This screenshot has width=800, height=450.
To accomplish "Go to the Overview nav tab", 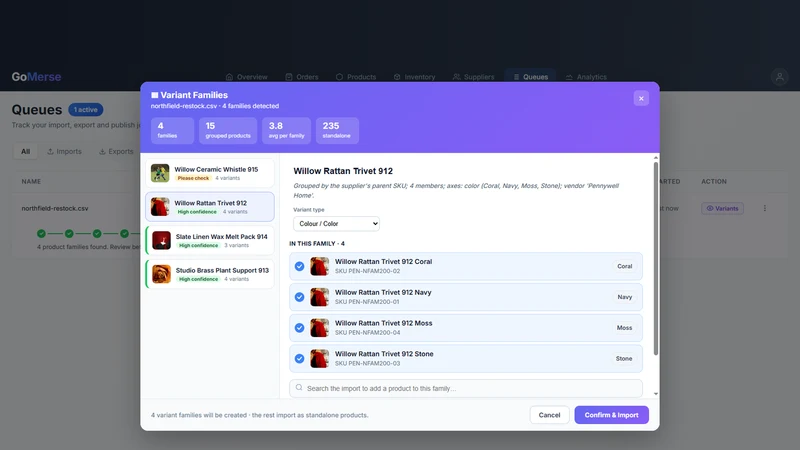I will 246,77.
